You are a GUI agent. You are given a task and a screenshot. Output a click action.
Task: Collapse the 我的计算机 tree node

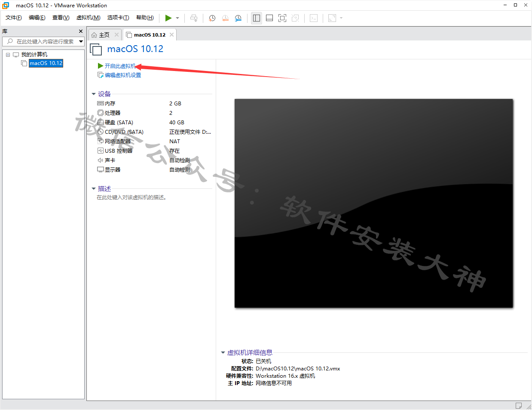[8, 55]
